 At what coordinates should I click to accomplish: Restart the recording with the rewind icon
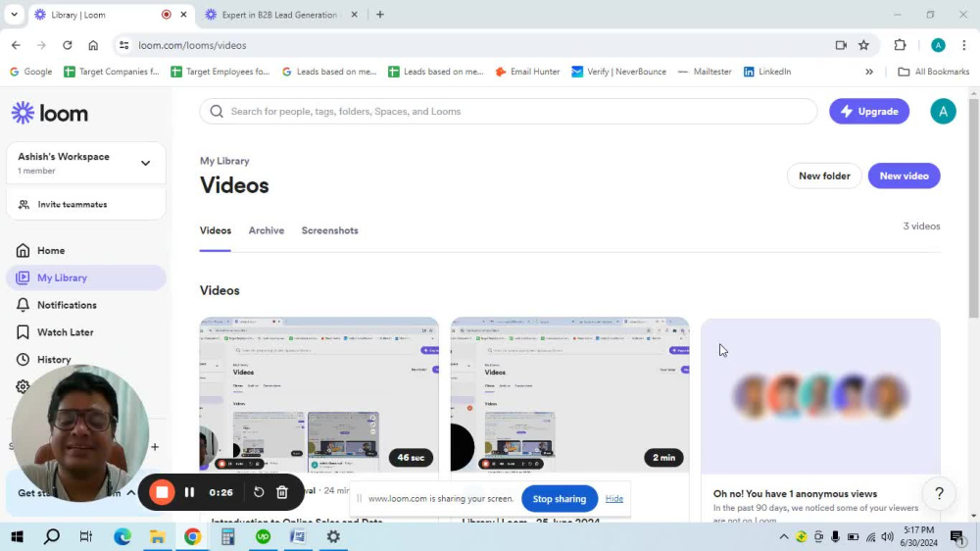coord(258,492)
